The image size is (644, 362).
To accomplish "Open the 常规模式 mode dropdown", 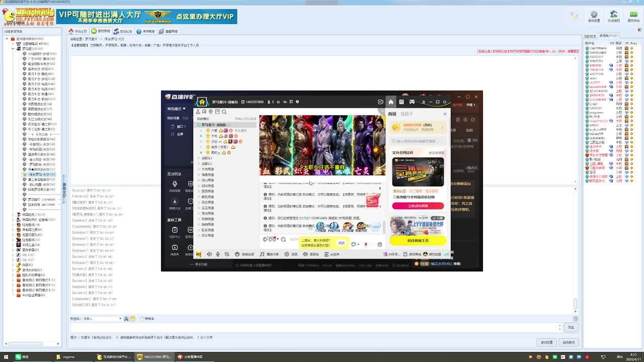I will [x=177, y=109].
